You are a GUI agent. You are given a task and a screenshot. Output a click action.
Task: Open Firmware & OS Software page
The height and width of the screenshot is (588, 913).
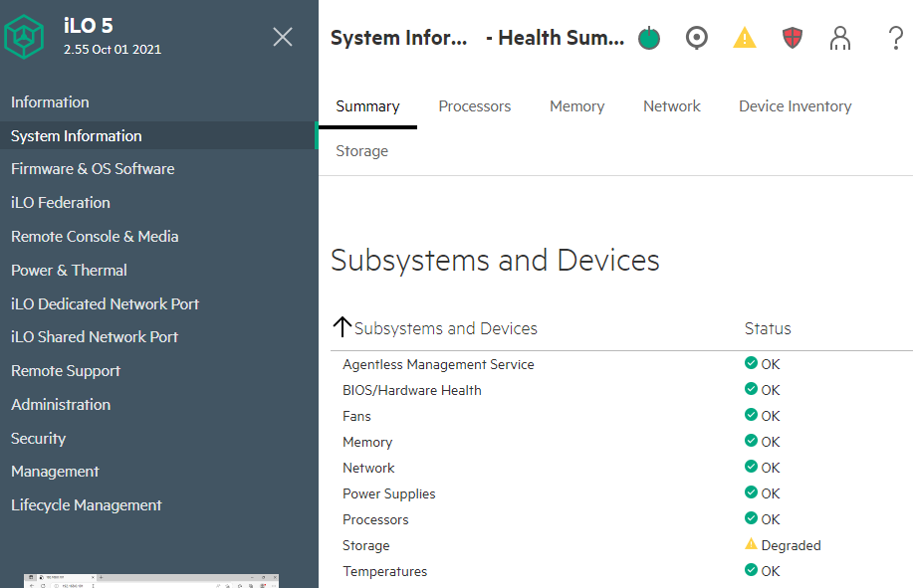(x=95, y=168)
